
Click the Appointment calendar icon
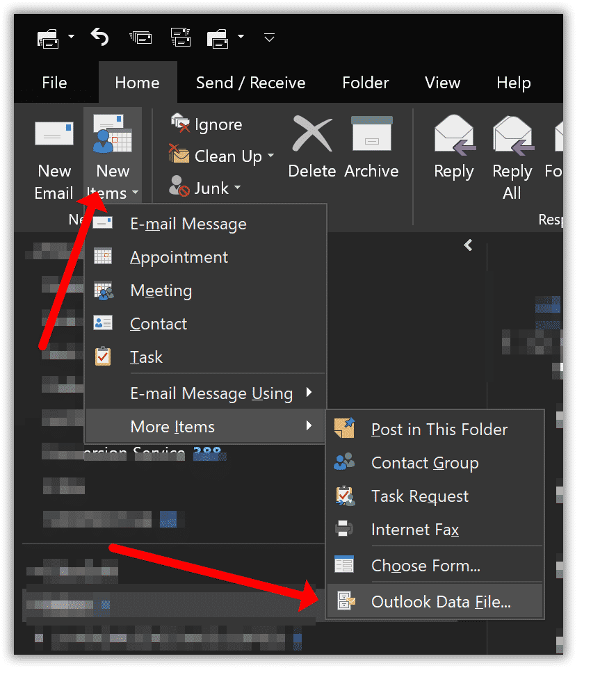(x=104, y=256)
